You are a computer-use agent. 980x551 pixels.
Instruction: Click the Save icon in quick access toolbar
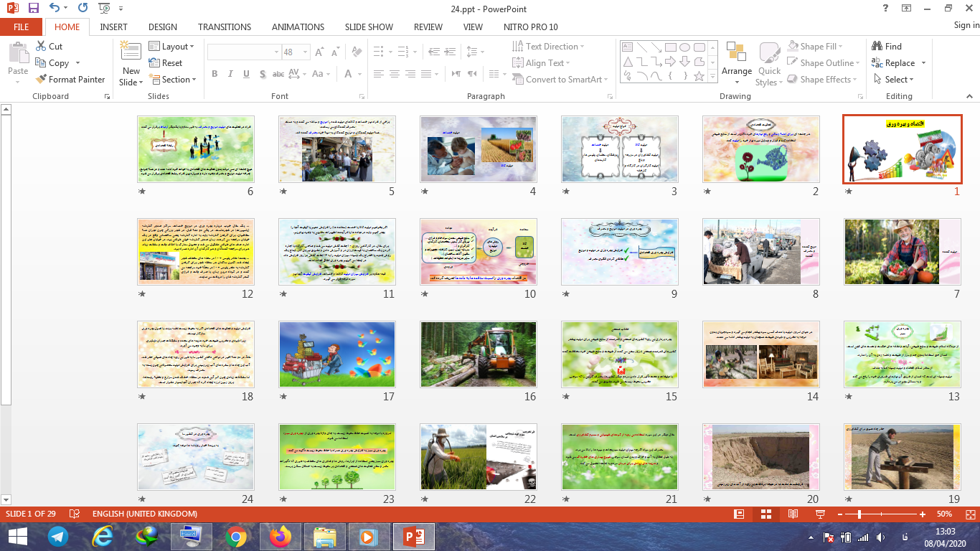click(x=34, y=9)
